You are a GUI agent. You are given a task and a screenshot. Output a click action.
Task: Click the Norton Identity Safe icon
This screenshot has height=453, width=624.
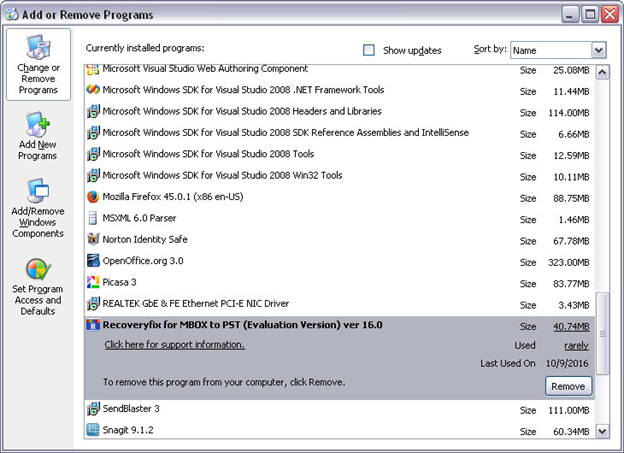pos(93,239)
